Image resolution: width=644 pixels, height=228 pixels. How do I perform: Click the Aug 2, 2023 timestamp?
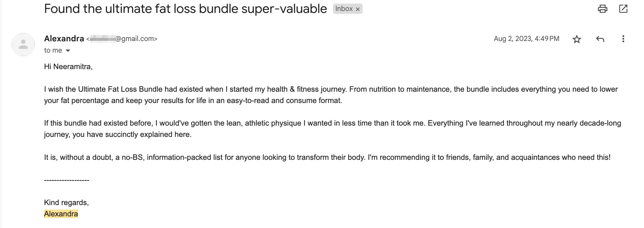pyautogui.click(x=526, y=39)
